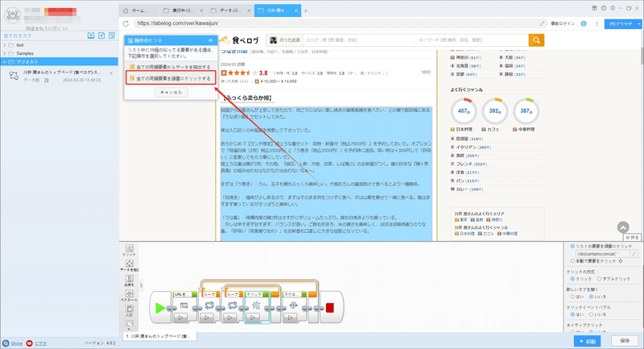The height and width of the screenshot is (349, 644).
Task: Add the お待ち wait action
Action: point(129,280)
